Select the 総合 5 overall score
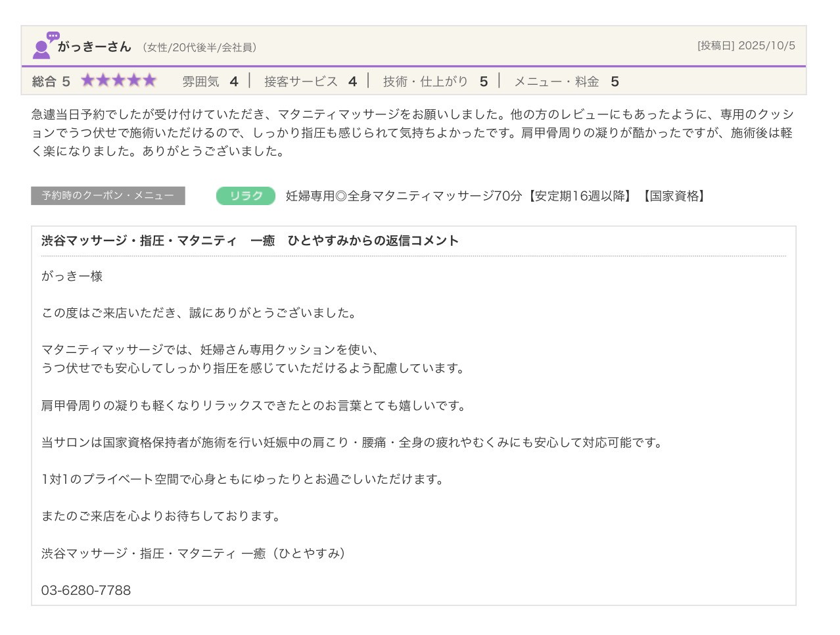This screenshot has height=635, width=840. click(x=51, y=82)
